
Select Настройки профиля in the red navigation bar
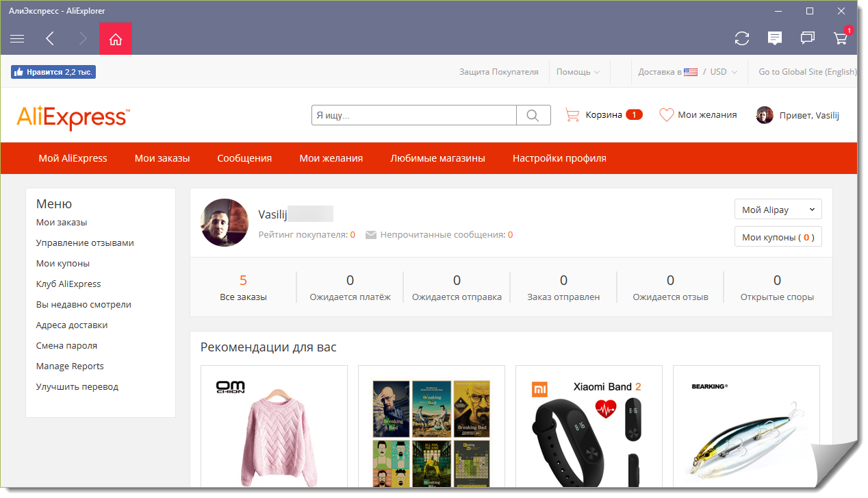559,158
